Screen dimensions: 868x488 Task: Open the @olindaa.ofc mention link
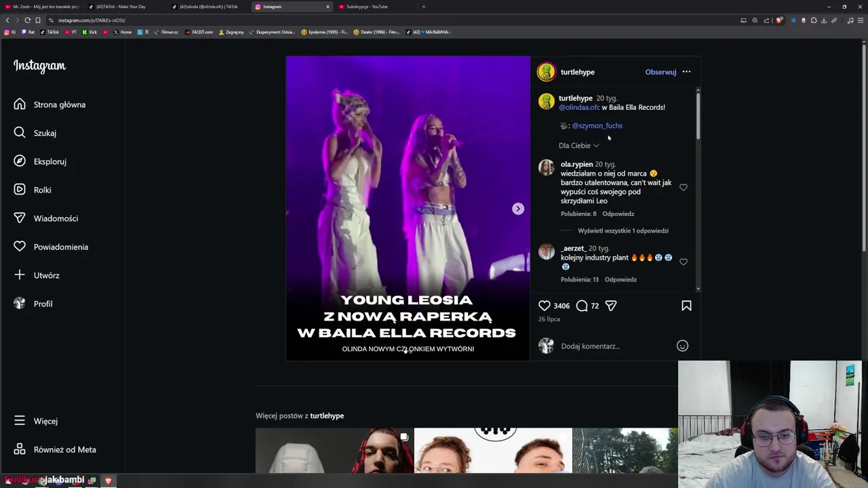(x=579, y=107)
